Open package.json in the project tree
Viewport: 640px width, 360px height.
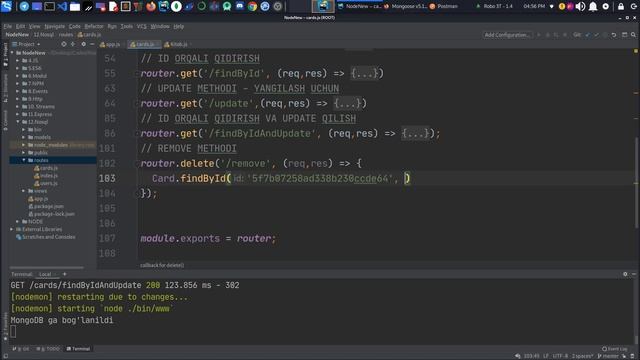click(x=45, y=206)
